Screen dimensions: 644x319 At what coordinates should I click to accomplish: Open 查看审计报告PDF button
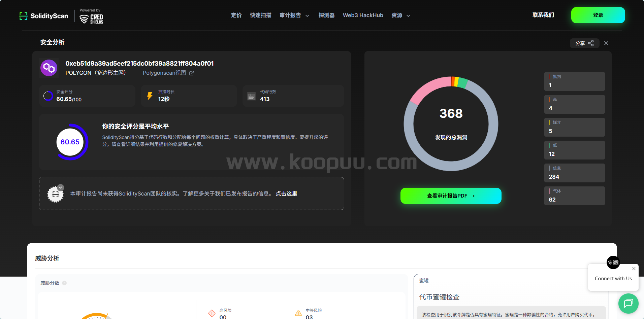pos(451,196)
